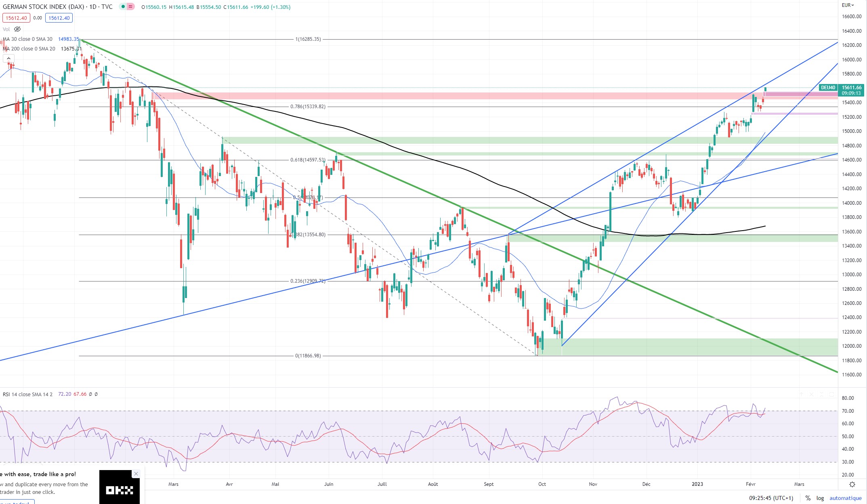Click the OKX logo thumbnail
This screenshot has height=504, width=867.
(x=119, y=490)
